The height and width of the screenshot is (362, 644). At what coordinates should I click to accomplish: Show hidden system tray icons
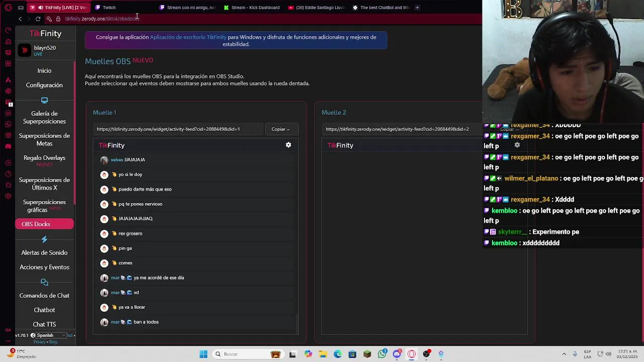coord(564,354)
